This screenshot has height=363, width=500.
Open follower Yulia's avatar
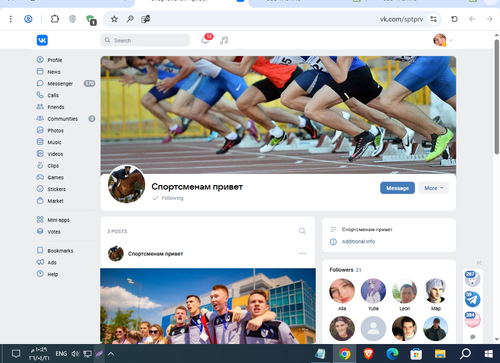373,291
